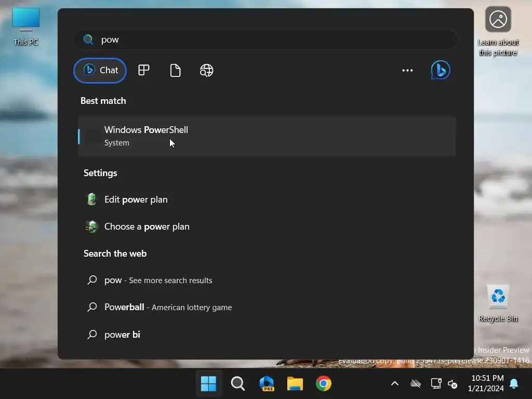532x399 pixels.
Task: Click the magnifier icon beside Powerball
Action: pyautogui.click(x=92, y=307)
